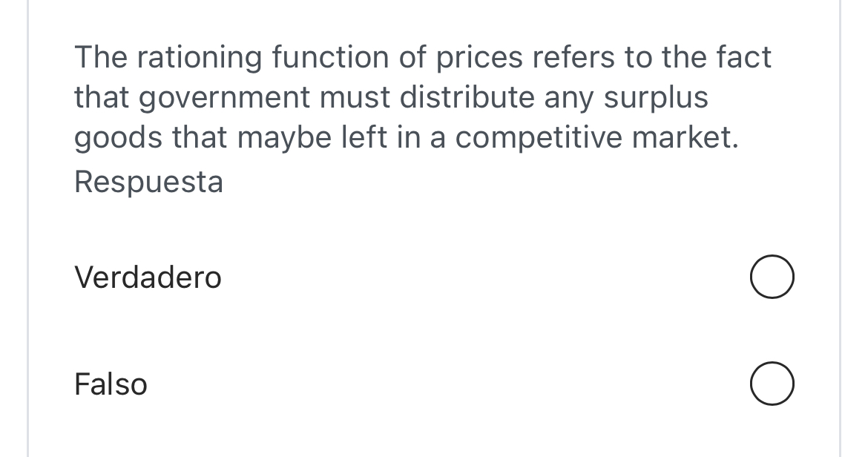The image size is (868, 457).
Task: Select True for the rationing function question
Action: click(x=772, y=277)
